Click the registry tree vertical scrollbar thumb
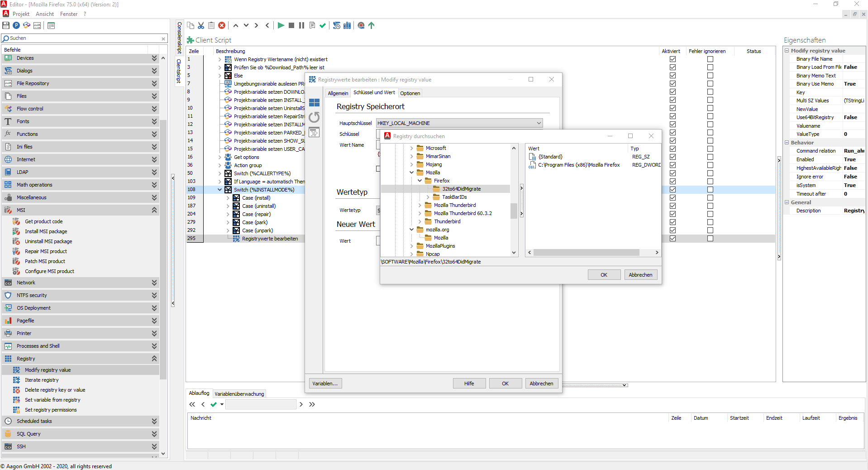 tap(514, 211)
